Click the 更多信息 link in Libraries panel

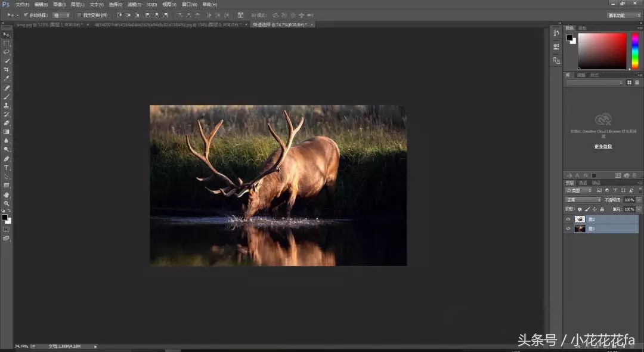click(603, 146)
